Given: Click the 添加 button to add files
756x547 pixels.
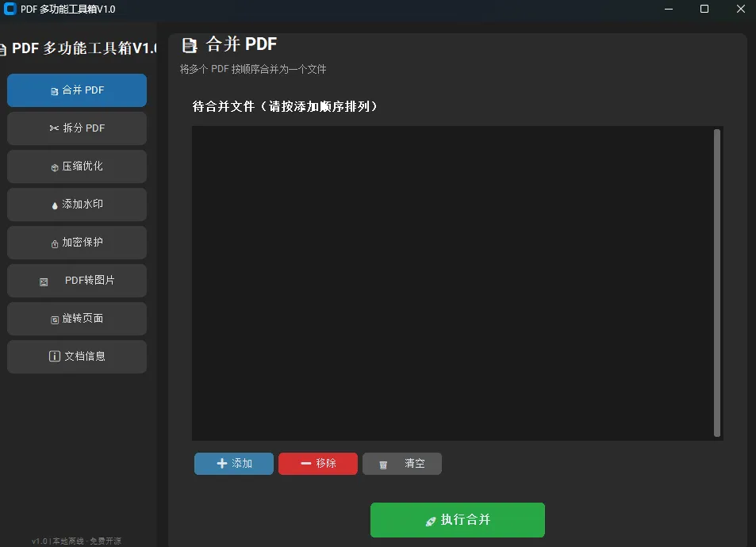Looking at the screenshot, I should 234,464.
